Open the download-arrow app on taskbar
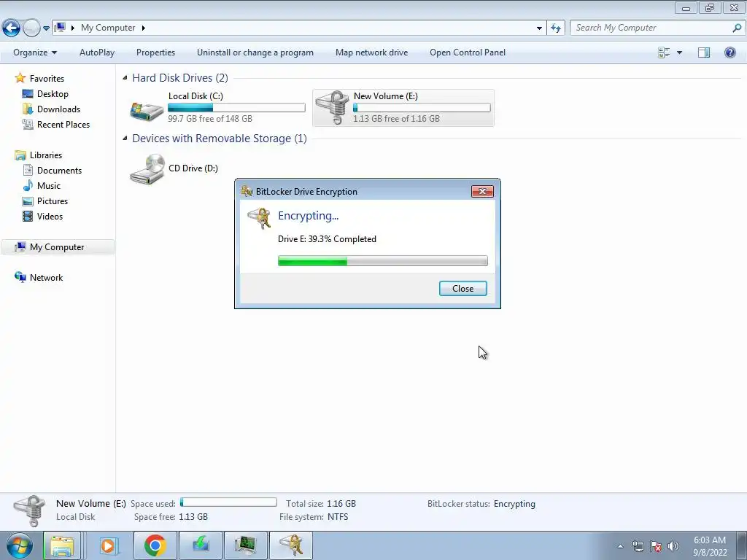This screenshot has width=747, height=560. click(x=201, y=545)
